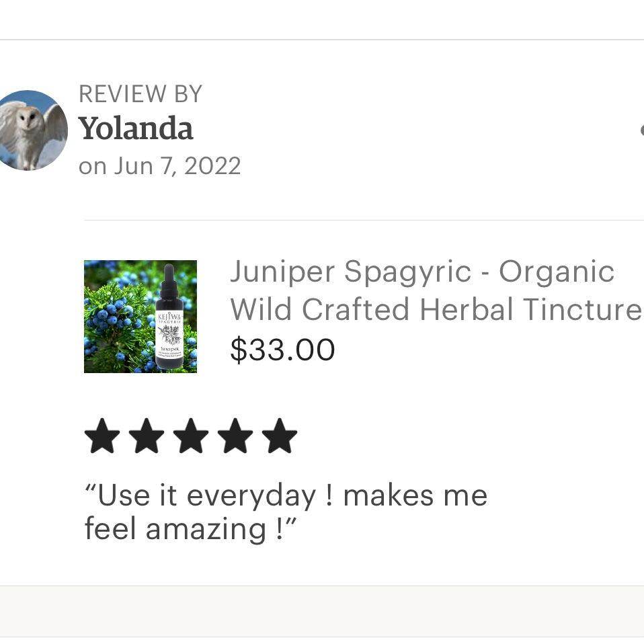
Task: Click the partially visible icon beside Yolanda
Action: click(x=641, y=130)
